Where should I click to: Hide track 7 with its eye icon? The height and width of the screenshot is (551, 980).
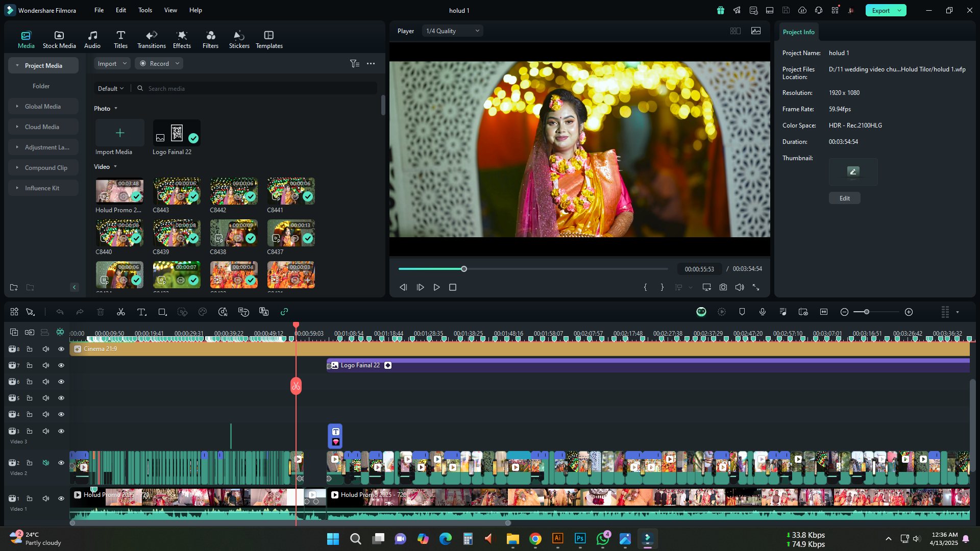[61, 365]
